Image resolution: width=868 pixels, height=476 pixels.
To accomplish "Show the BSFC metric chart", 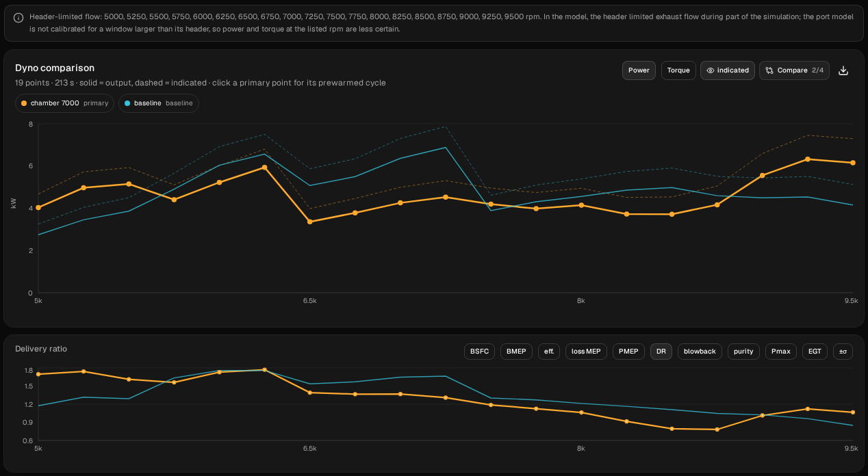I will point(479,352).
